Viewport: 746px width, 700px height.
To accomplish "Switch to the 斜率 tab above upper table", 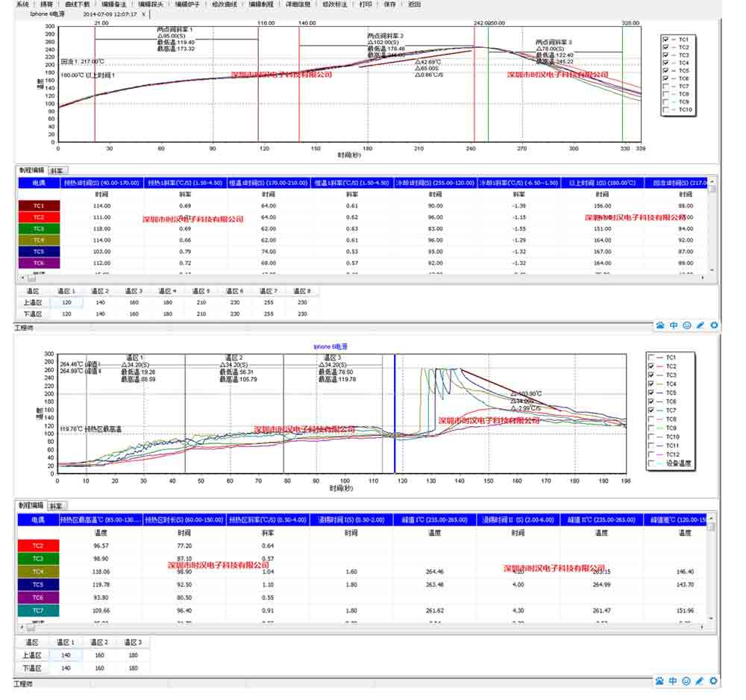I will click(x=57, y=170).
